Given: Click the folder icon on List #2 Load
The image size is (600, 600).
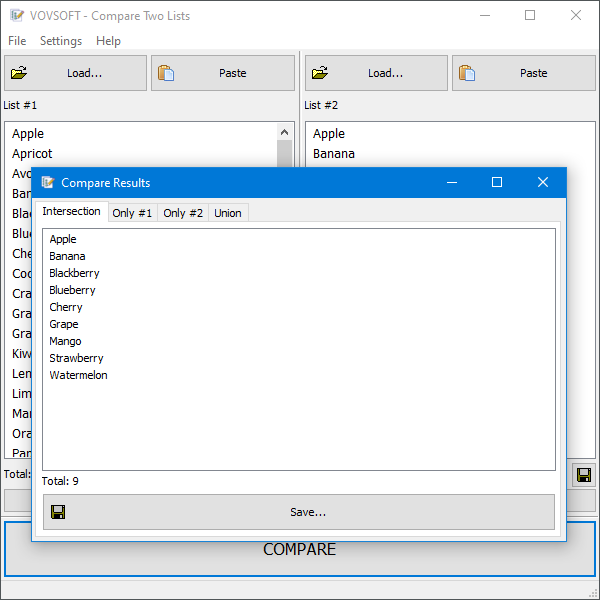Looking at the screenshot, I should pyautogui.click(x=320, y=73).
